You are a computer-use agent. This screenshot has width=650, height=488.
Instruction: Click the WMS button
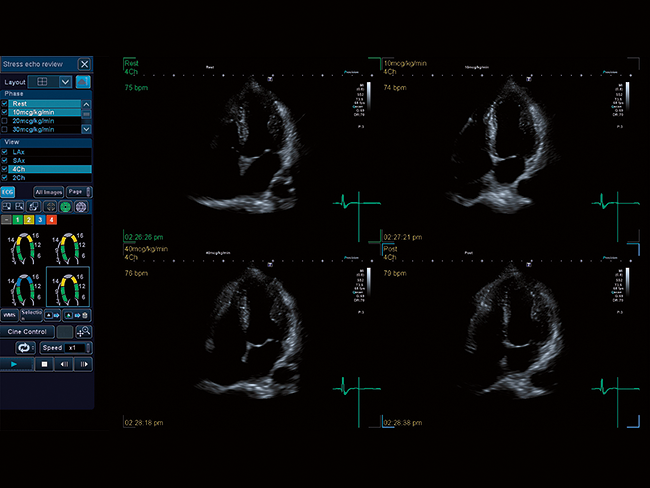coord(10,316)
